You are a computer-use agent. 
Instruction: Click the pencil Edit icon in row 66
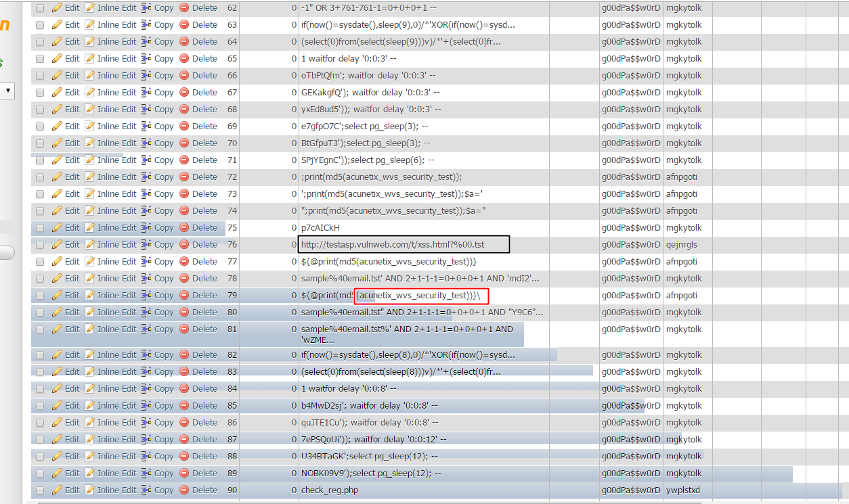click(57, 76)
